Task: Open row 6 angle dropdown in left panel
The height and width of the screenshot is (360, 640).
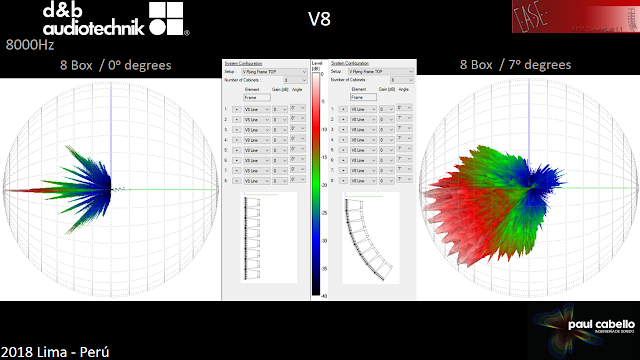Action: coord(298,159)
